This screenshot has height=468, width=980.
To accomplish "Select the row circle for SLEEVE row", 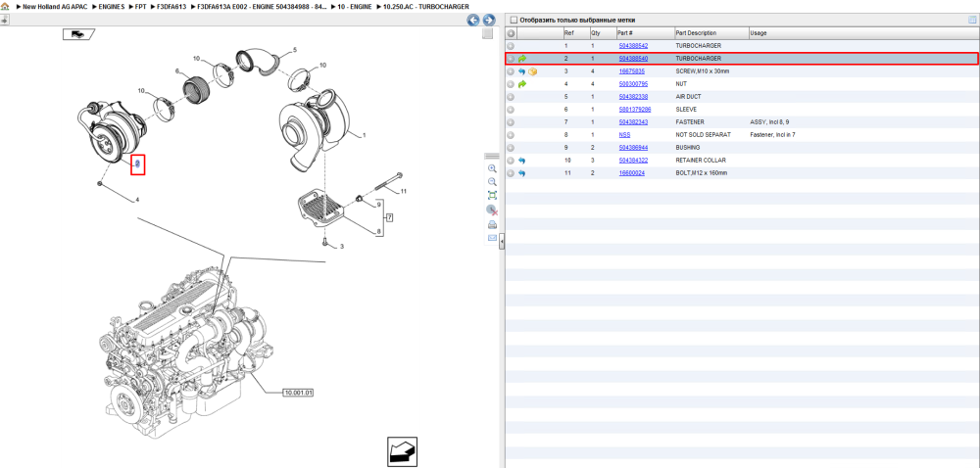I will (x=511, y=110).
